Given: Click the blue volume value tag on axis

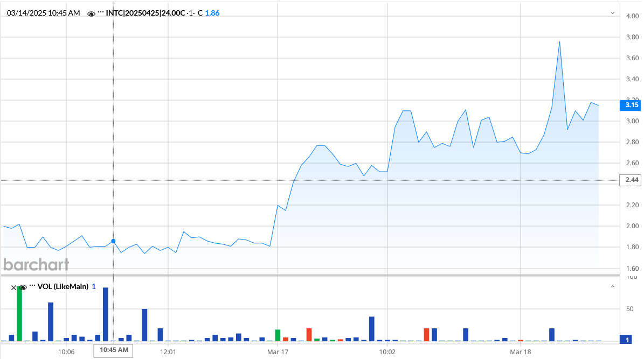Looking at the screenshot, I should 628,340.
